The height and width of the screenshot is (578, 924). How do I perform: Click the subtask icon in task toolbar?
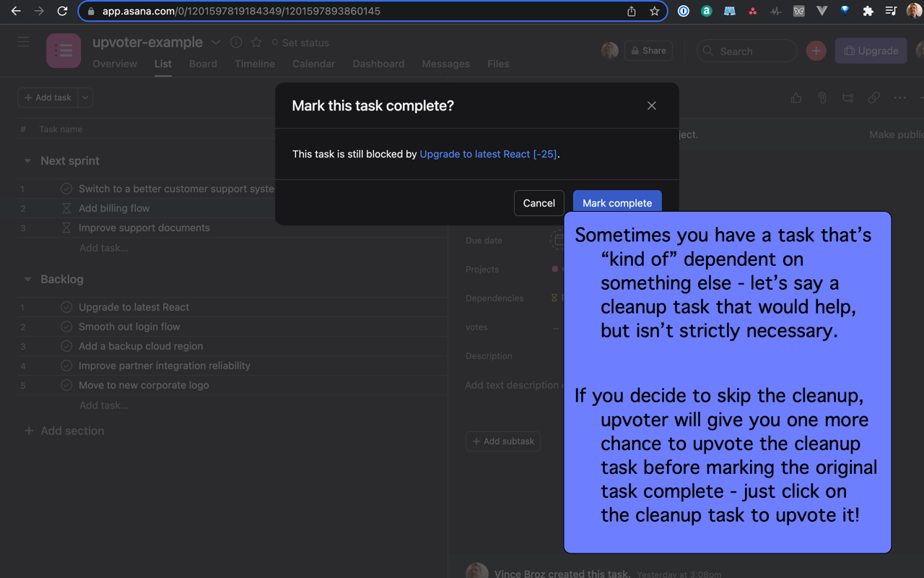(x=848, y=98)
